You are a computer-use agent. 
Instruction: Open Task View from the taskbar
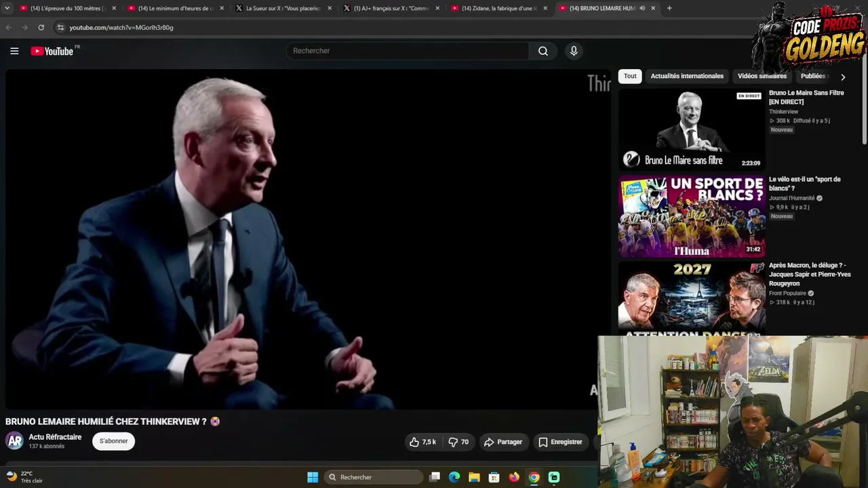tap(435, 477)
